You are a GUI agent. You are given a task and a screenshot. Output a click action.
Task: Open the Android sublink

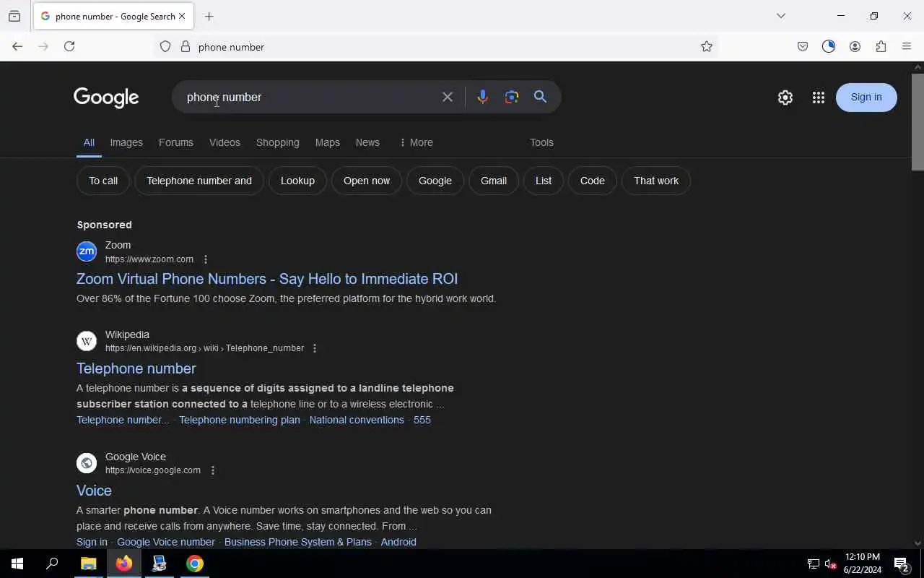coord(398,542)
